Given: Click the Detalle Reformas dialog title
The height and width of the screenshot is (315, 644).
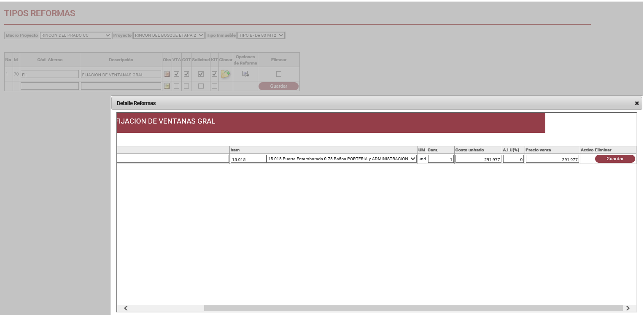Looking at the screenshot, I should tap(136, 103).
